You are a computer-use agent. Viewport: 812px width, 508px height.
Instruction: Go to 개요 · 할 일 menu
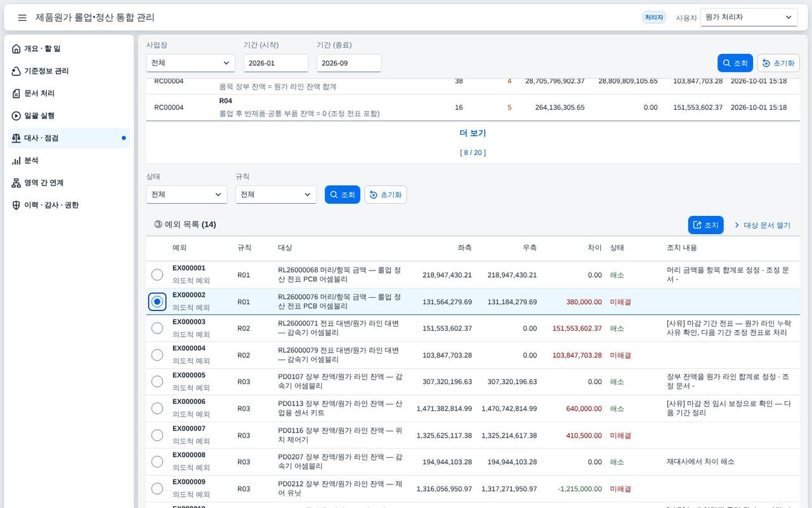[69, 49]
